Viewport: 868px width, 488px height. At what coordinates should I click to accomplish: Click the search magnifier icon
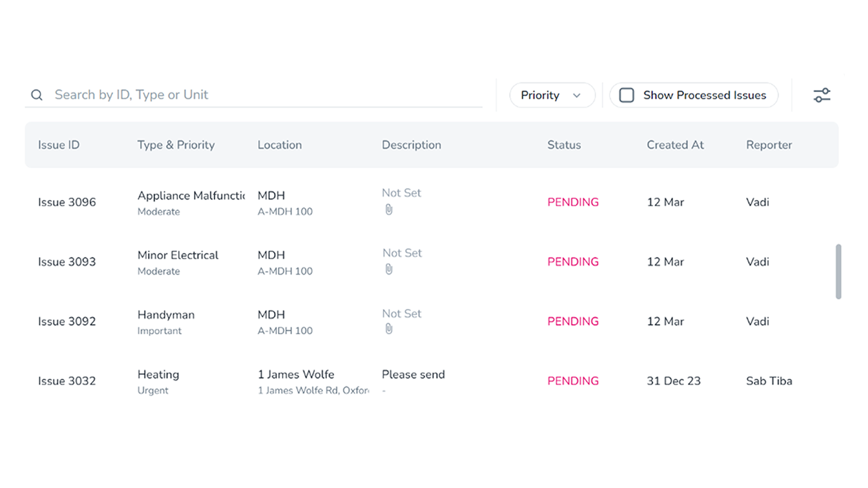pyautogui.click(x=37, y=95)
